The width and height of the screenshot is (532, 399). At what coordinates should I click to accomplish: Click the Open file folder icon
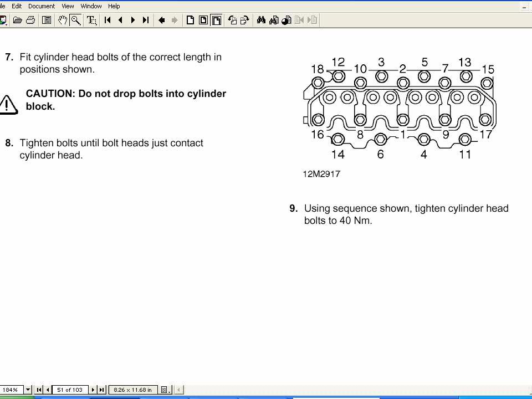18,21
